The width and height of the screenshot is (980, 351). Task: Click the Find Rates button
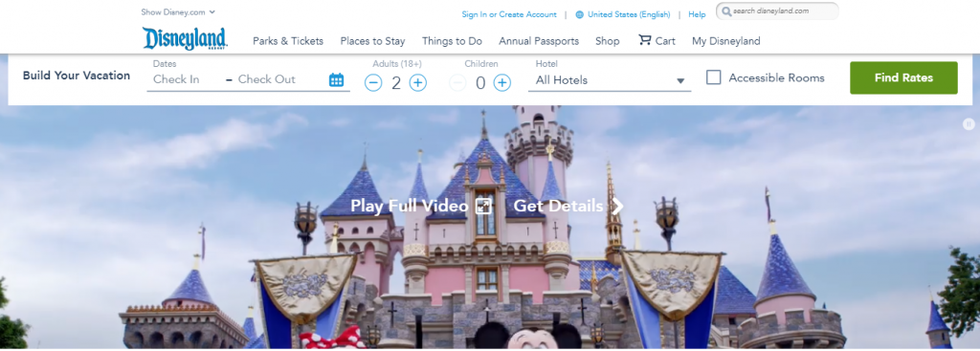point(903,78)
